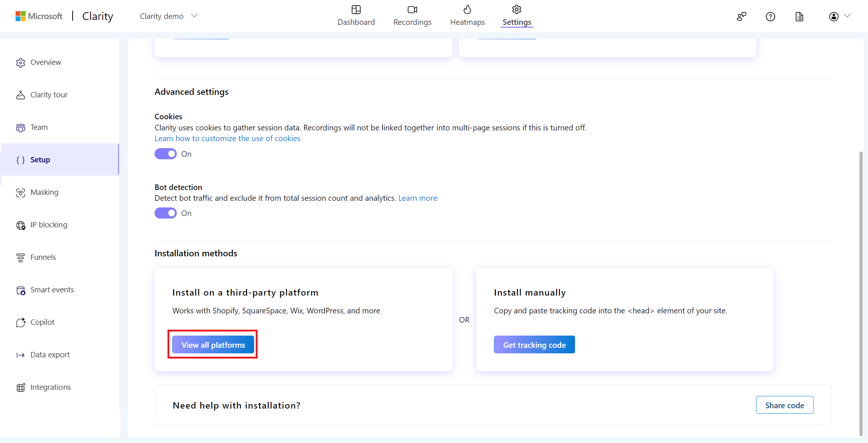Viewport: 868px width, 443px height.
Task: Expand the user account menu
Action: (839, 16)
